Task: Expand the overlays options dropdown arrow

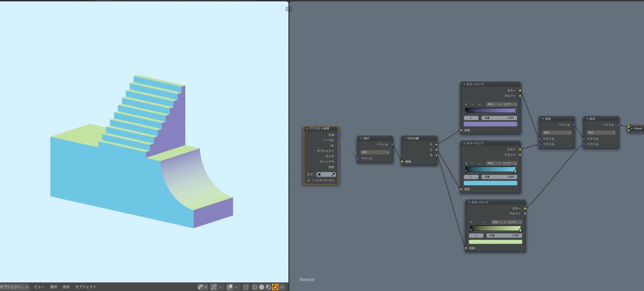Action: point(237,287)
